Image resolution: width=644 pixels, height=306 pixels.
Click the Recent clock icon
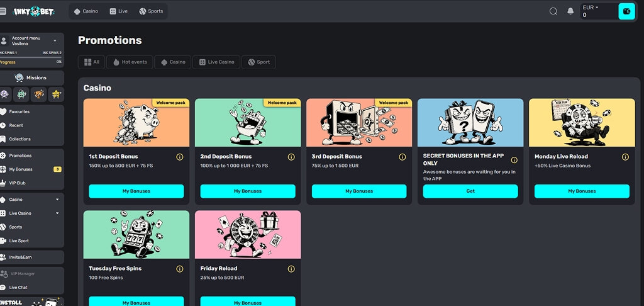click(3, 125)
